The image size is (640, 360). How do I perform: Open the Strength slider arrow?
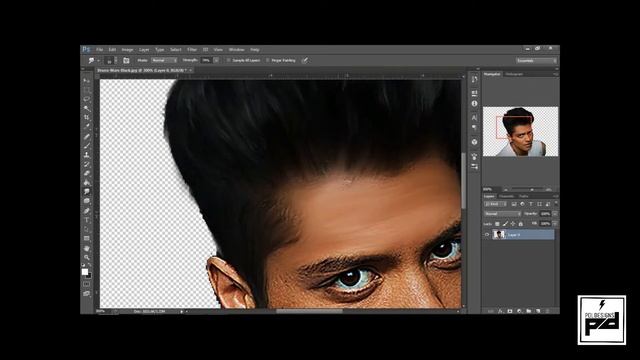[216, 60]
